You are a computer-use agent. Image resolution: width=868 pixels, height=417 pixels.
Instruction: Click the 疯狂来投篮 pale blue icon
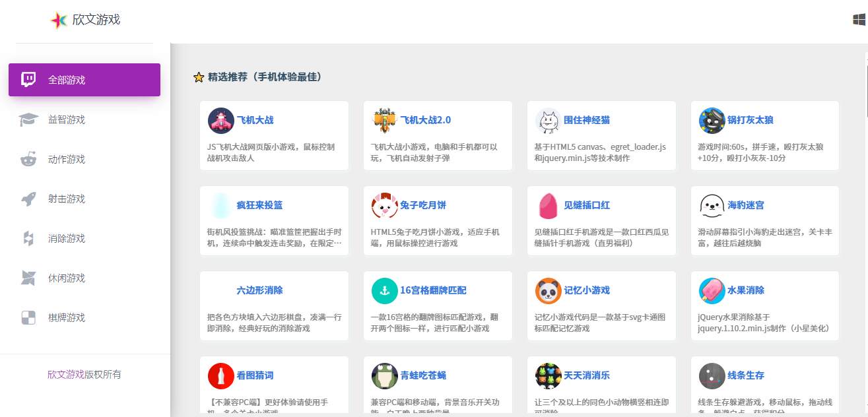click(x=221, y=206)
